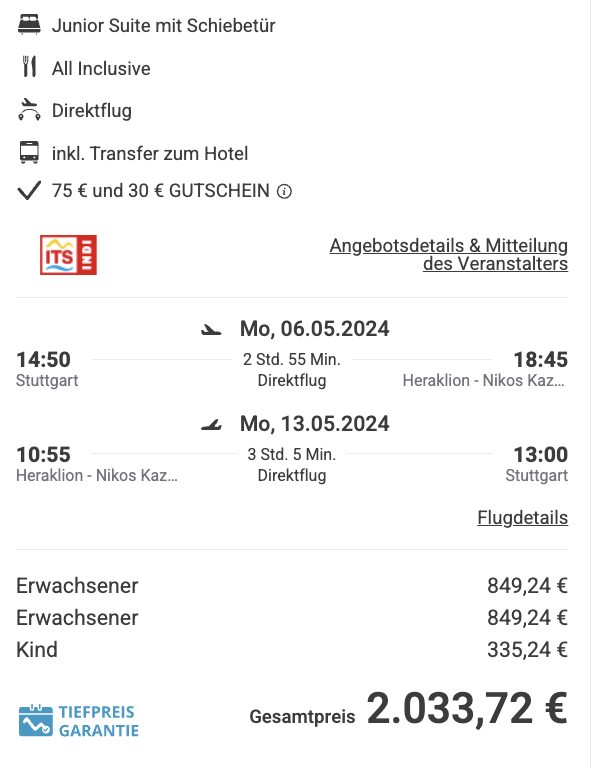This screenshot has height=768, width=594.
Task: Click the bus transfer icon
Action: tap(29, 152)
